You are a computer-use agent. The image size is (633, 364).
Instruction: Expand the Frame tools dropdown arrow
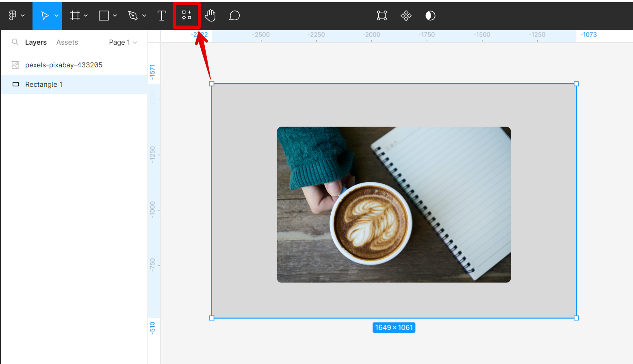coord(86,15)
